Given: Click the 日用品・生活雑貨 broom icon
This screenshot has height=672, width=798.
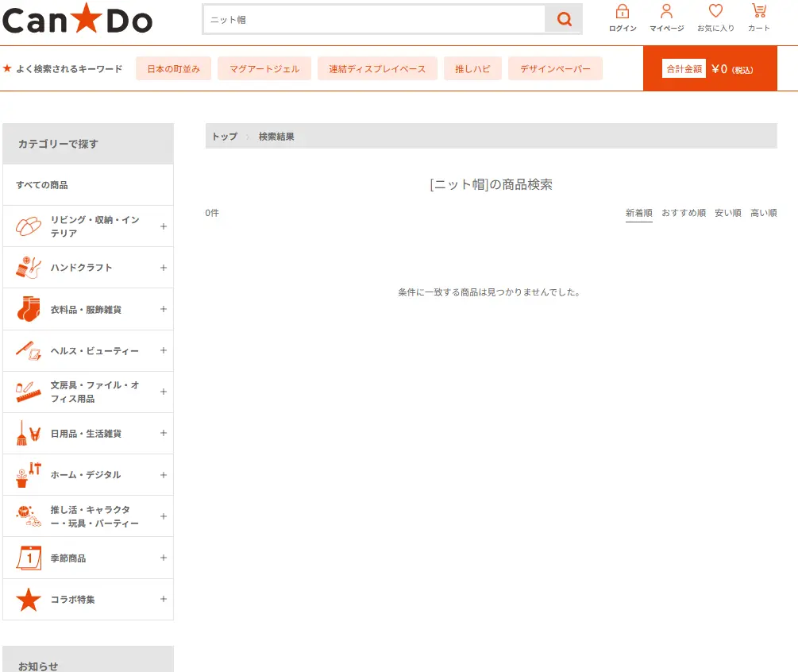Looking at the screenshot, I should point(27,433).
